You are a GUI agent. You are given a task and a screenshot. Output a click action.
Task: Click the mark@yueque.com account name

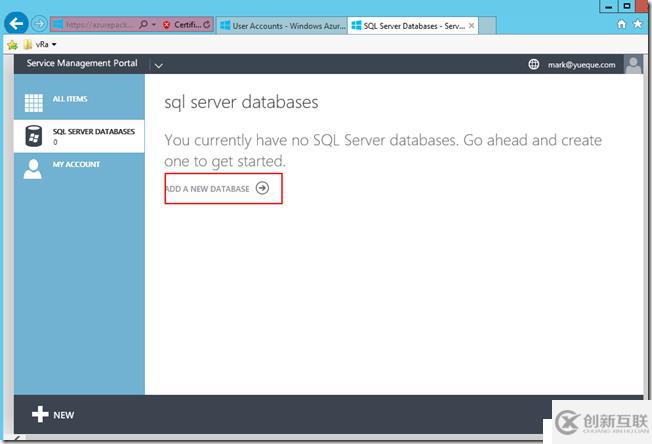[581, 65]
